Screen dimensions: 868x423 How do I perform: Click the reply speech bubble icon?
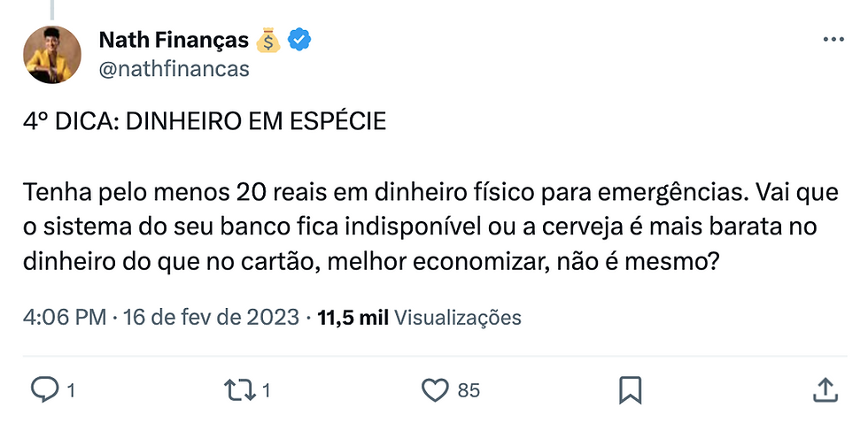coord(44,389)
